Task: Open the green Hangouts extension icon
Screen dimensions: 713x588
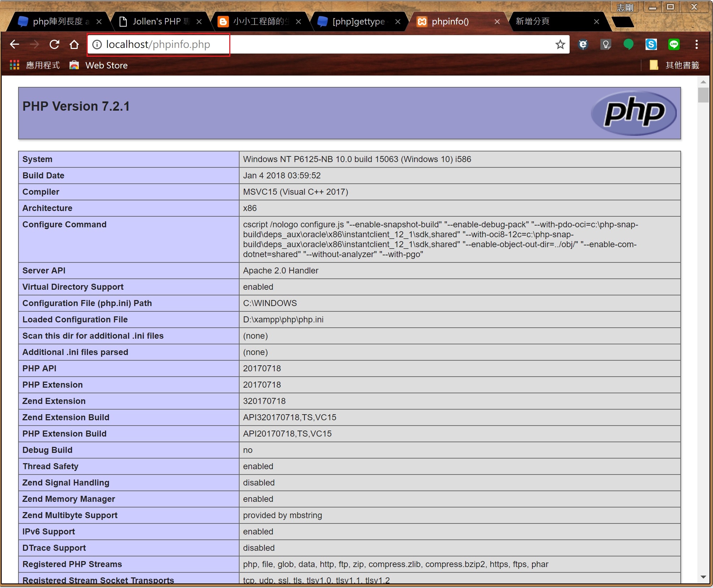Action: pyautogui.click(x=628, y=44)
